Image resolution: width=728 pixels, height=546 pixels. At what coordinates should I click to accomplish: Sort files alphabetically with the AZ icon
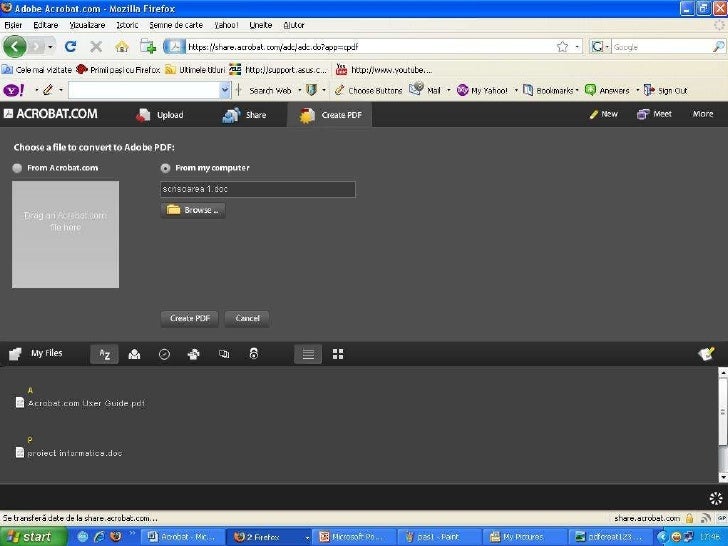coord(104,354)
